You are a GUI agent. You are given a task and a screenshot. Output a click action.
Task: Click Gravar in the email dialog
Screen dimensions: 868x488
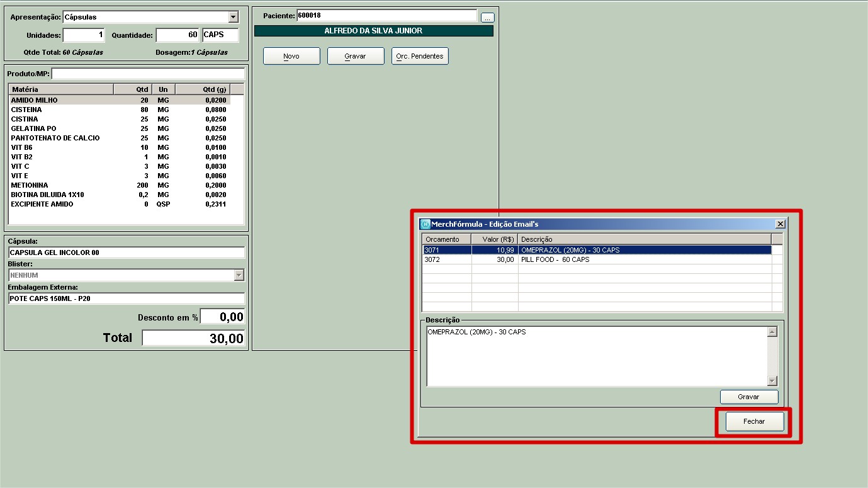749,397
